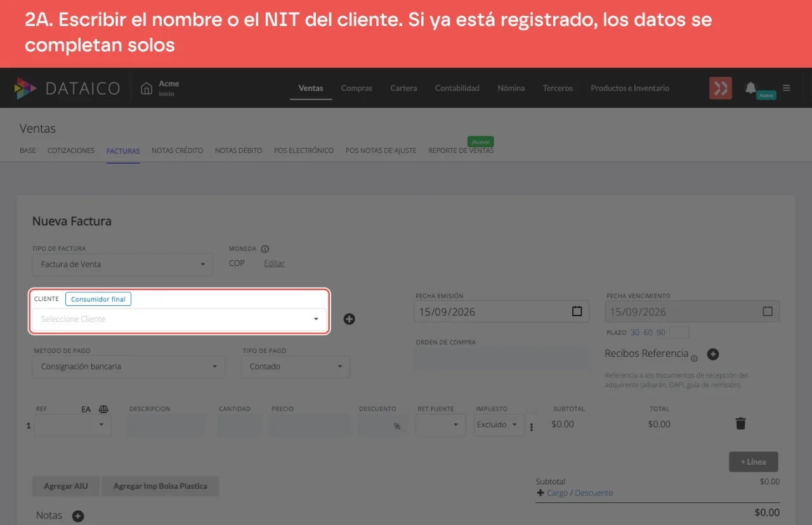The height and width of the screenshot is (525, 812).
Task: Click the Descuento link under Subtotal
Action: tap(594, 493)
